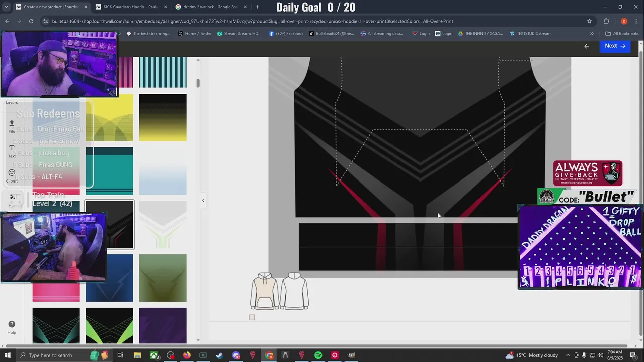Click the Type here to search box
This screenshot has height=362, width=644.
point(50,355)
